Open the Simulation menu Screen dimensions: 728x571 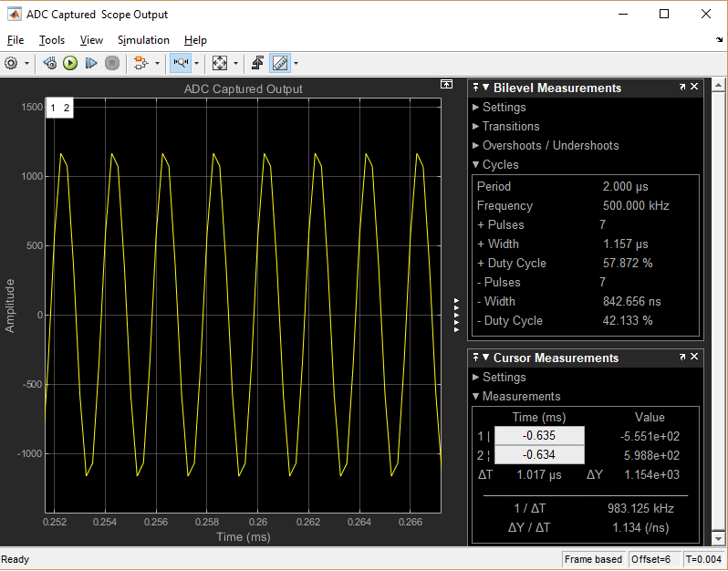tap(143, 40)
